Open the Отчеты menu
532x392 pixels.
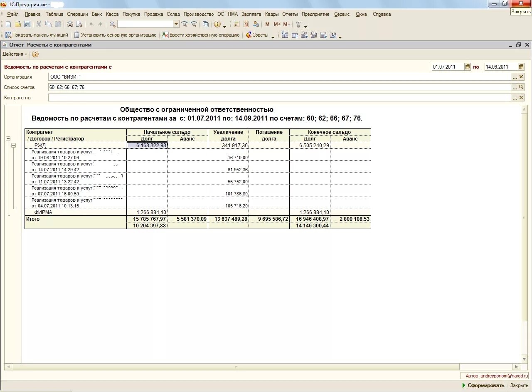coord(290,14)
